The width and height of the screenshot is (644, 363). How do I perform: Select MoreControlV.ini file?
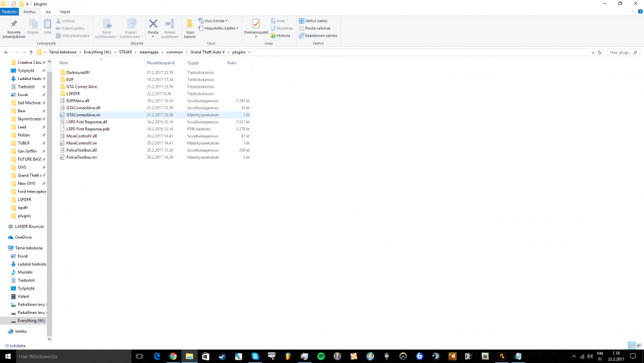(x=81, y=143)
